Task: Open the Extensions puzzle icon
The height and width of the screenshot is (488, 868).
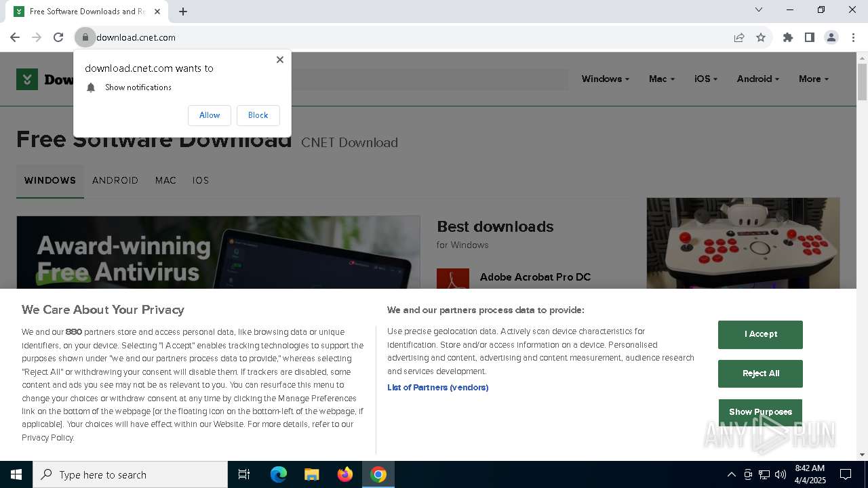Action: pyautogui.click(x=788, y=37)
